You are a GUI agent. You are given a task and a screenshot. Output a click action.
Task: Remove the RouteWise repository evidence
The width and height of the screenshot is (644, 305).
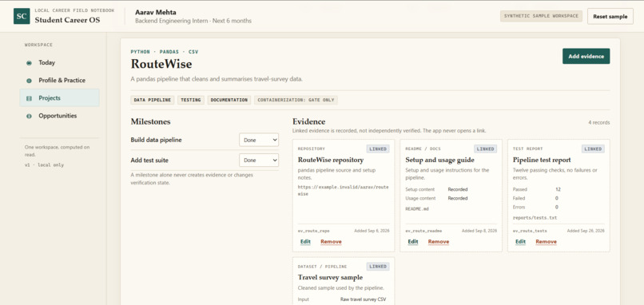point(331,242)
